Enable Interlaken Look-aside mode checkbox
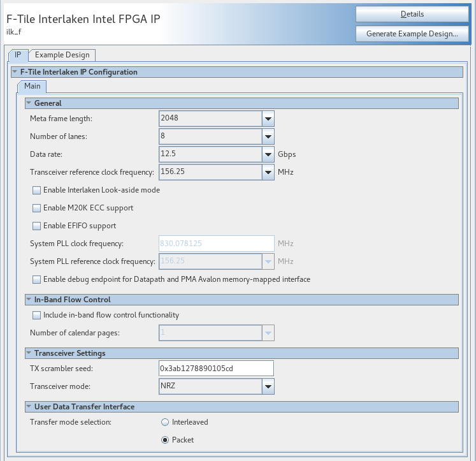Image resolution: width=476 pixels, height=461 pixels. [x=36, y=190]
